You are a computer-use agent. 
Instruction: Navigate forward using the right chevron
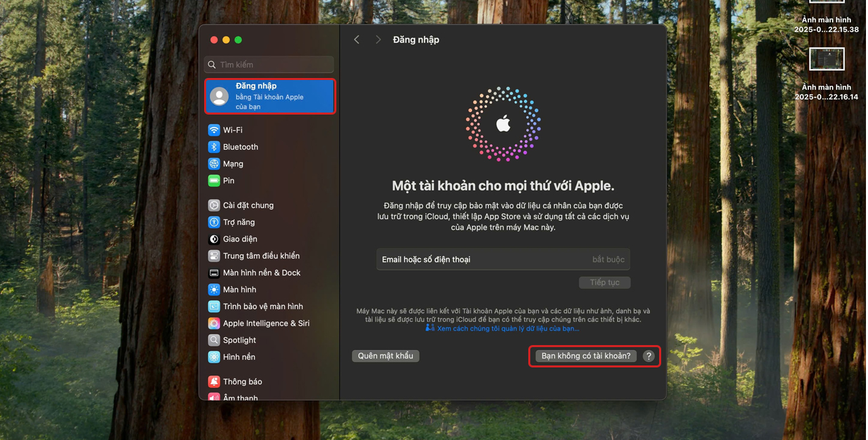point(378,39)
